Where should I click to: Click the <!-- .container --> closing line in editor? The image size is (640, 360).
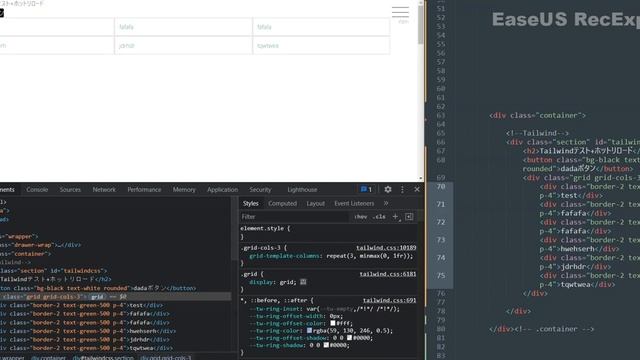[542, 329]
